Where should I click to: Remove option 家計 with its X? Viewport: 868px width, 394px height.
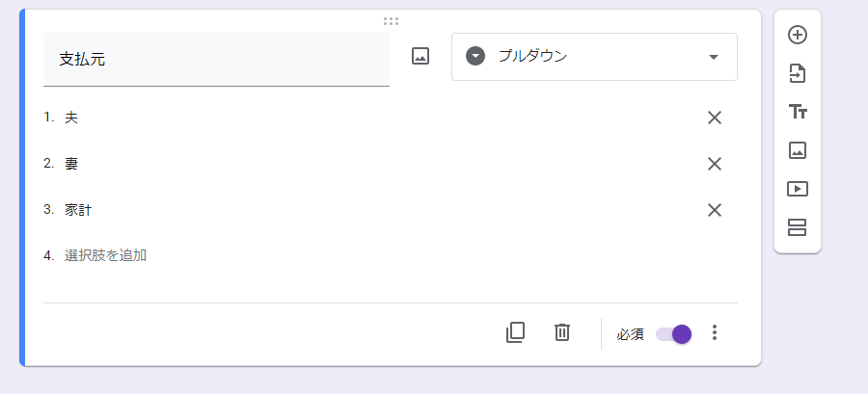click(714, 210)
